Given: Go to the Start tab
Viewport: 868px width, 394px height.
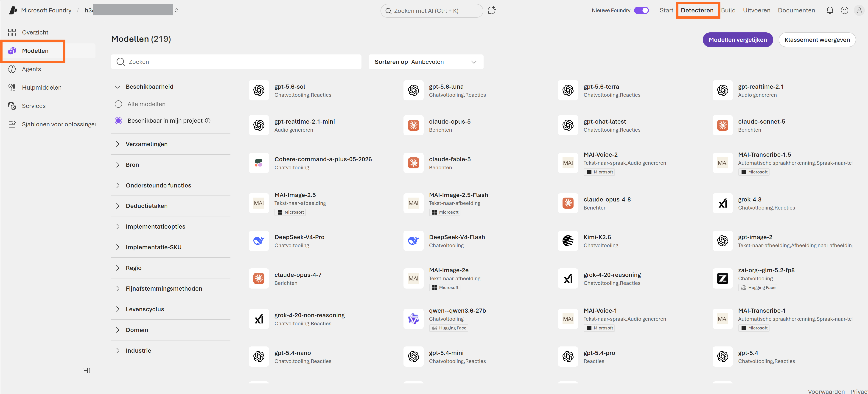Looking at the screenshot, I should click(x=666, y=11).
